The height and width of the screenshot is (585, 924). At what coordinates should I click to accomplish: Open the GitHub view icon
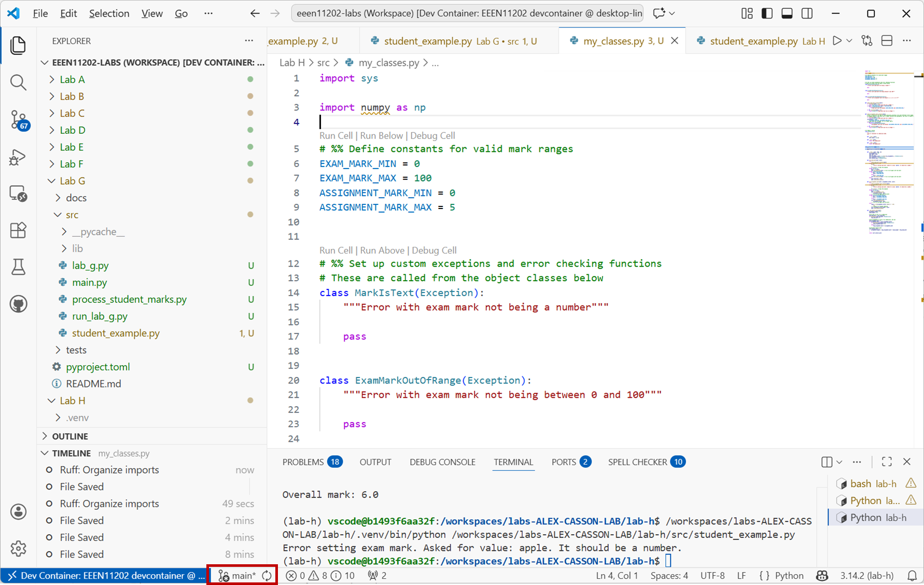(19, 304)
